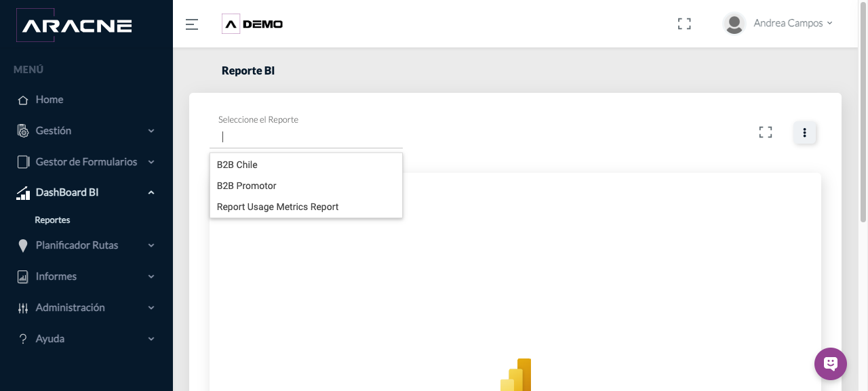The height and width of the screenshot is (391, 868).
Task: Toggle the sidebar with the hamburger menu icon
Action: [192, 24]
